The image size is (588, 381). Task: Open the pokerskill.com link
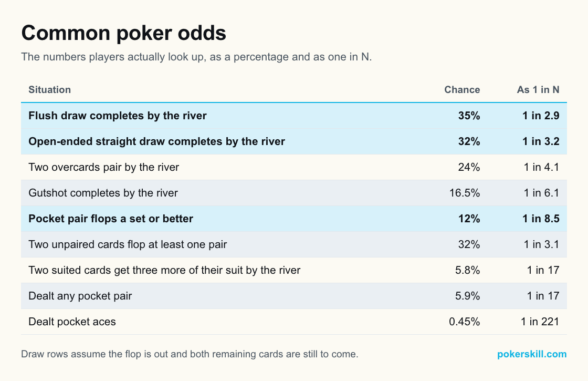pyautogui.click(x=532, y=354)
